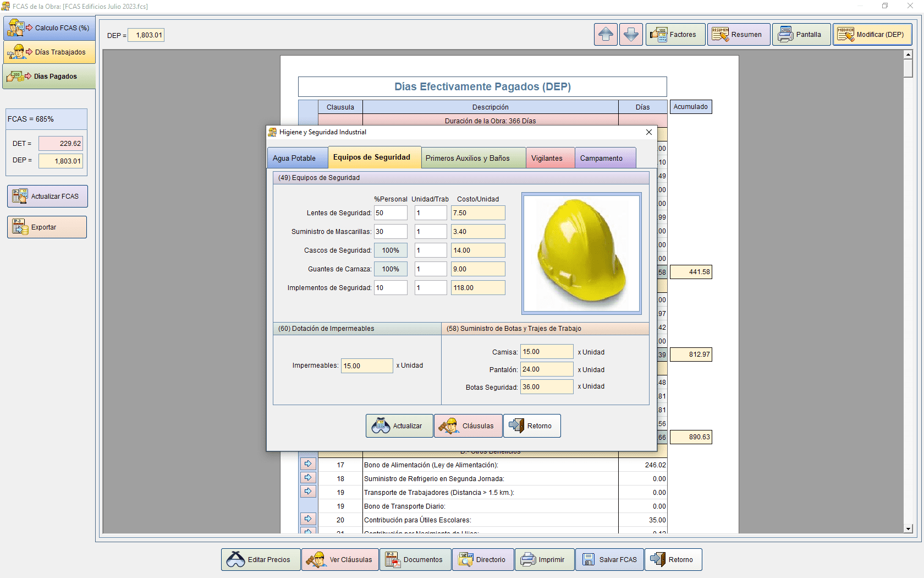The height and width of the screenshot is (578, 924).
Task: Toggle the Guantes de Carnaza 100% button
Action: point(391,269)
